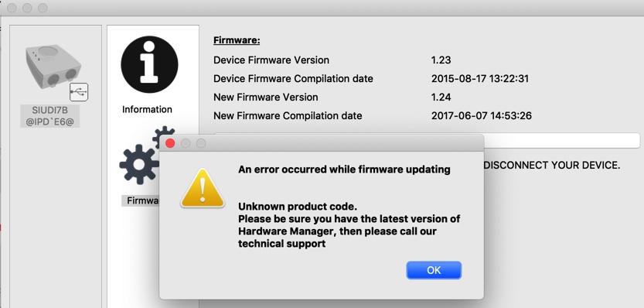The width and height of the screenshot is (644, 308).
Task: Click the main window's close button
Action: (x=12, y=8)
